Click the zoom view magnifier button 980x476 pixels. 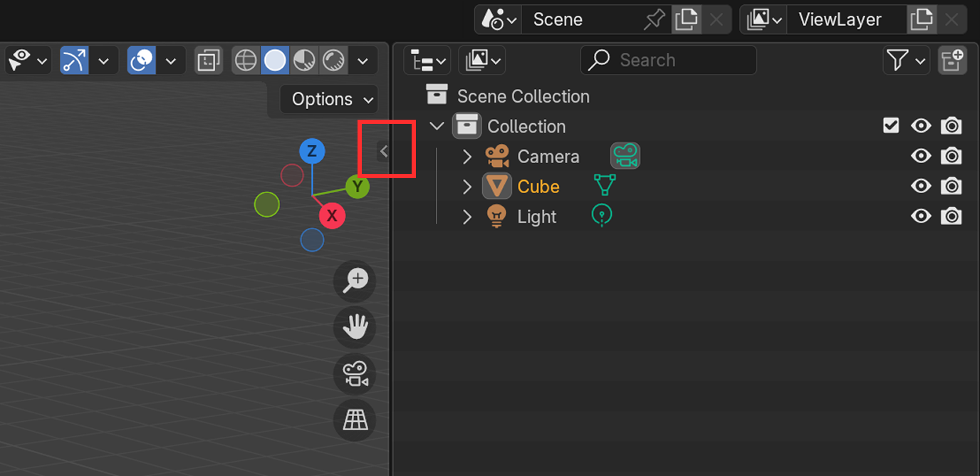(x=355, y=281)
